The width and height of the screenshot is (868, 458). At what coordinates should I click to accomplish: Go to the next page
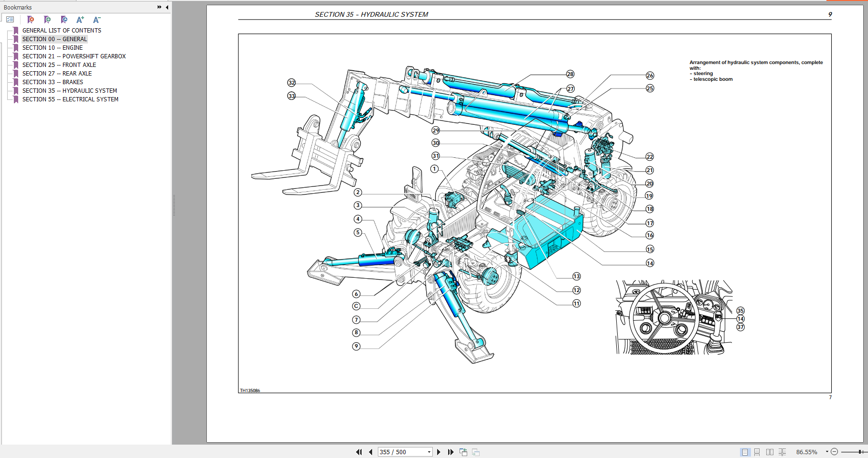coord(439,452)
